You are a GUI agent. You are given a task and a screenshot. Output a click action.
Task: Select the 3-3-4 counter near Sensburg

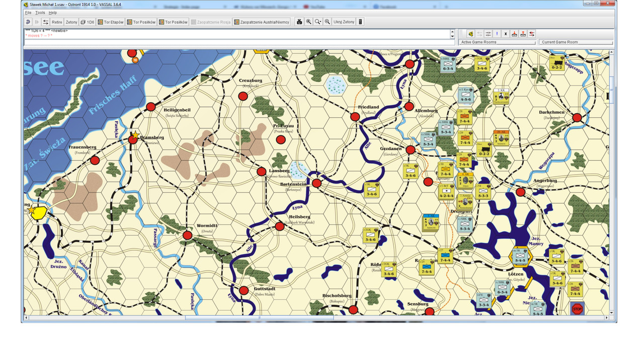coord(484,301)
